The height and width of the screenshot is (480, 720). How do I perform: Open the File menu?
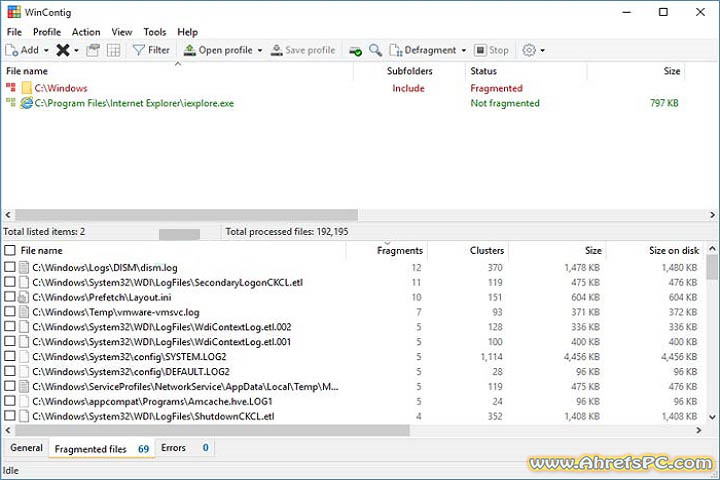click(x=14, y=32)
